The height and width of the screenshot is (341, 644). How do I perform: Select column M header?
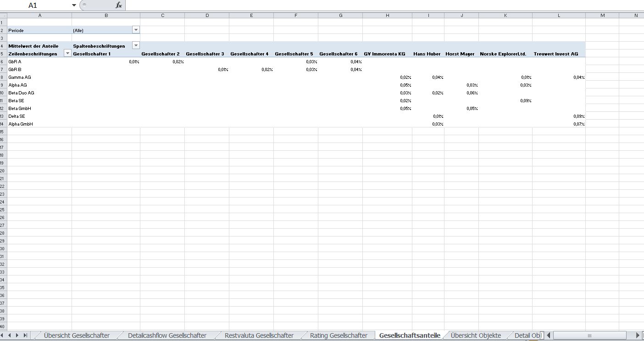pos(602,16)
